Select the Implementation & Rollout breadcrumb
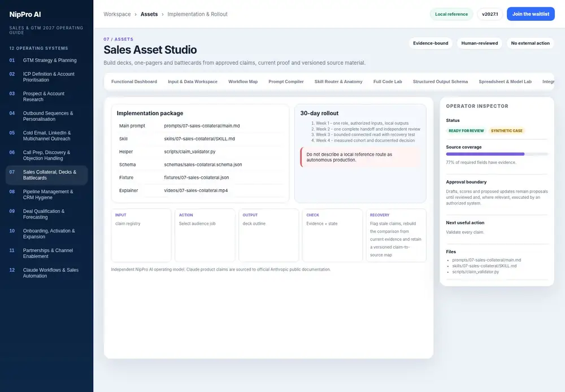Image resolution: width=565 pixels, height=392 pixels. click(197, 14)
